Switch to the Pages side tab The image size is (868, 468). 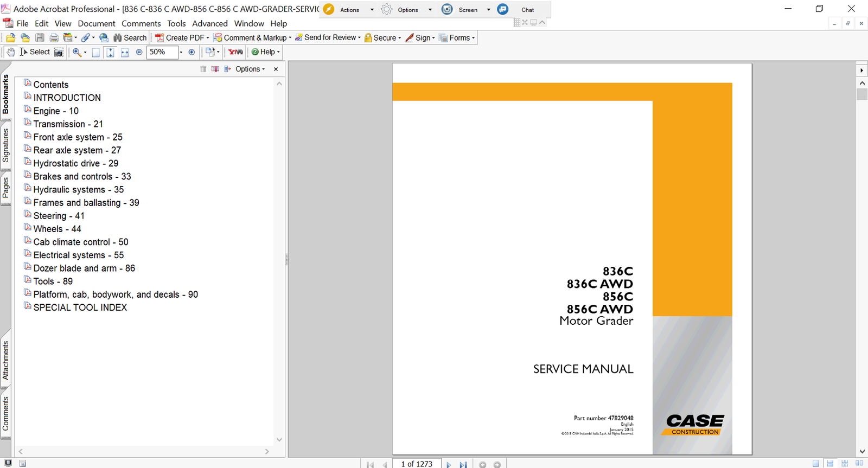pos(5,188)
